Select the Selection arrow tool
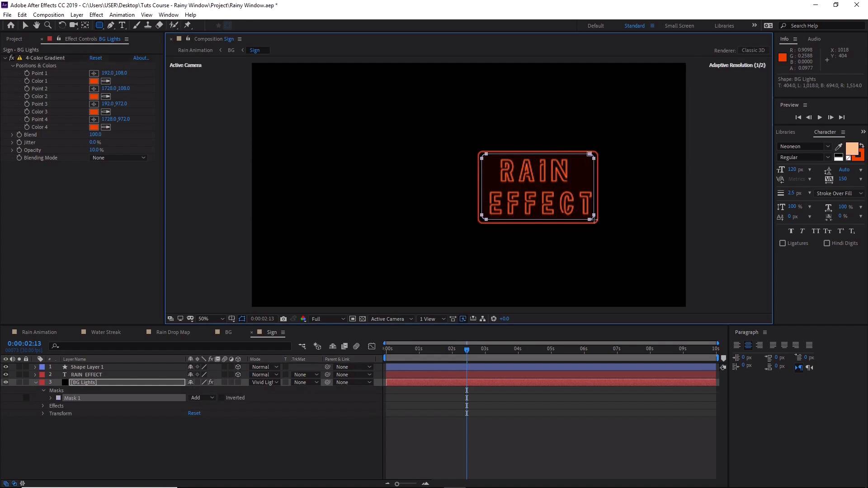Screen dimensions: 868x488 25,25
